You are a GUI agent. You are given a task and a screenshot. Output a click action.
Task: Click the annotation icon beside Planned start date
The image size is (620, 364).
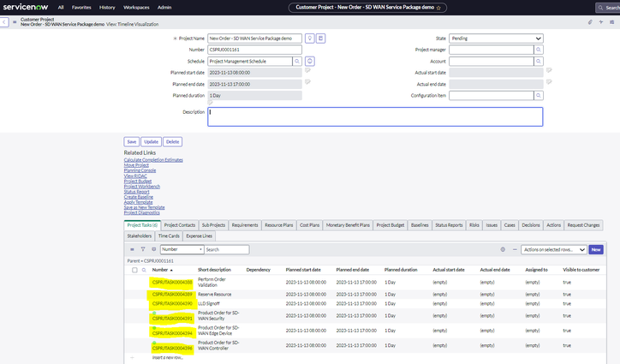(307, 70)
